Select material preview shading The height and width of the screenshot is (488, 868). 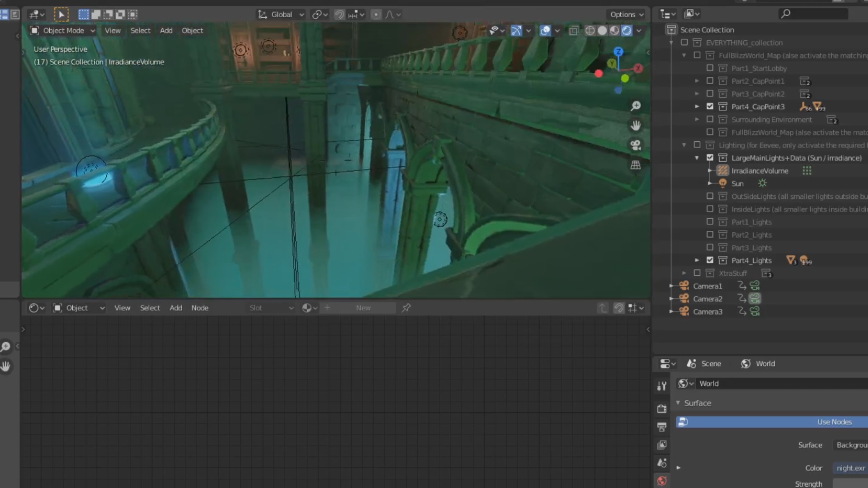pos(614,30)
